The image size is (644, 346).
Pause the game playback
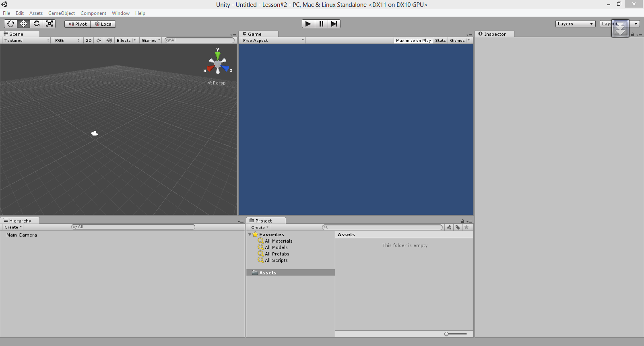[321, 24]
